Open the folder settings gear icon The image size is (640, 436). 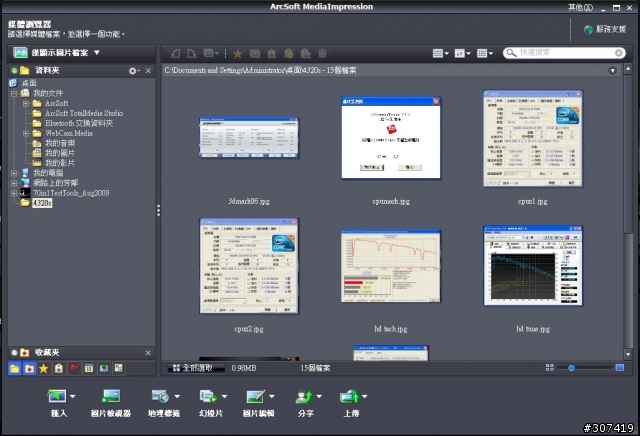(132, 71)
